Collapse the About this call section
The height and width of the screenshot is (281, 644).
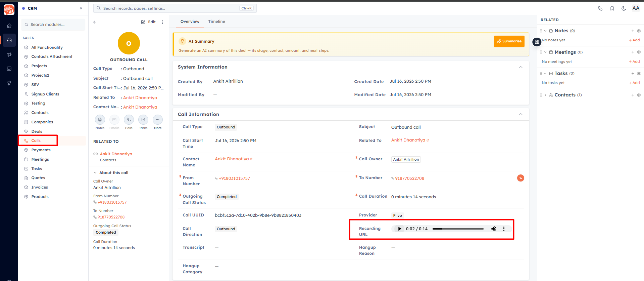click(x=95, y=173)
